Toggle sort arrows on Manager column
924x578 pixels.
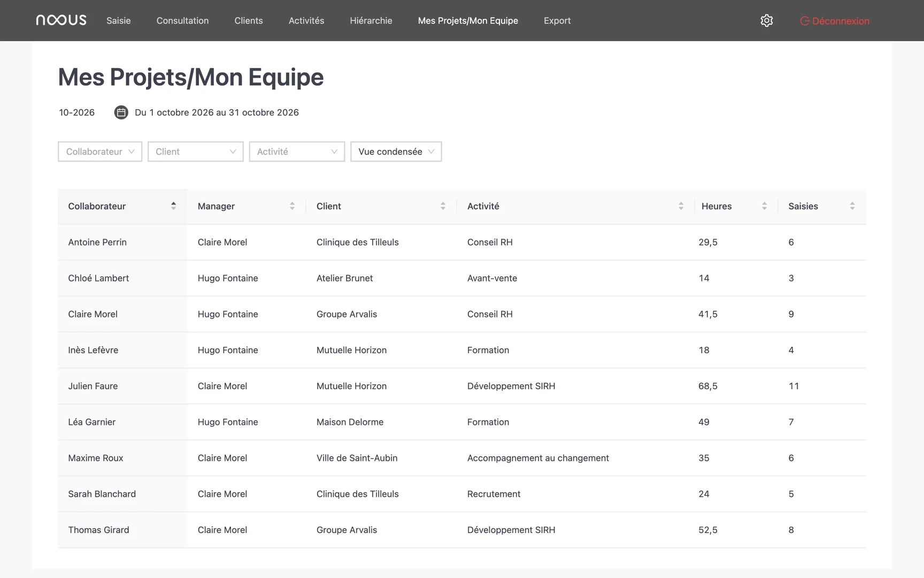pyautogui.click(x=292, y=206)
